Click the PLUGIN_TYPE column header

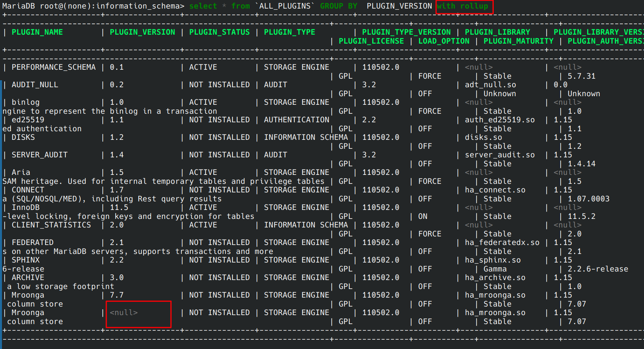(x=290, y=32)
